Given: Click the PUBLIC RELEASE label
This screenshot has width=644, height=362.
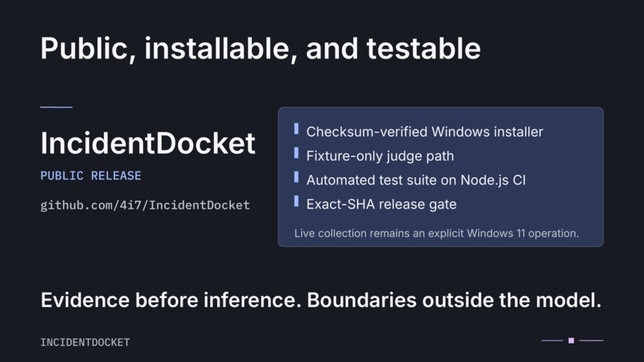Looking at the screenshot, I should point(91,176).
